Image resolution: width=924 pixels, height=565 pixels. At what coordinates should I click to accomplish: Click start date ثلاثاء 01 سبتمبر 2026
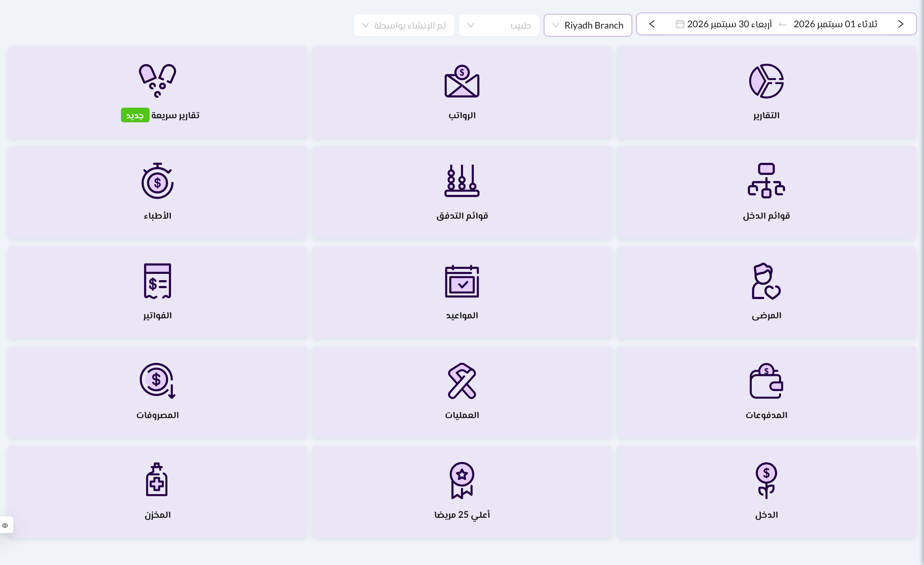tap(836, 24)
